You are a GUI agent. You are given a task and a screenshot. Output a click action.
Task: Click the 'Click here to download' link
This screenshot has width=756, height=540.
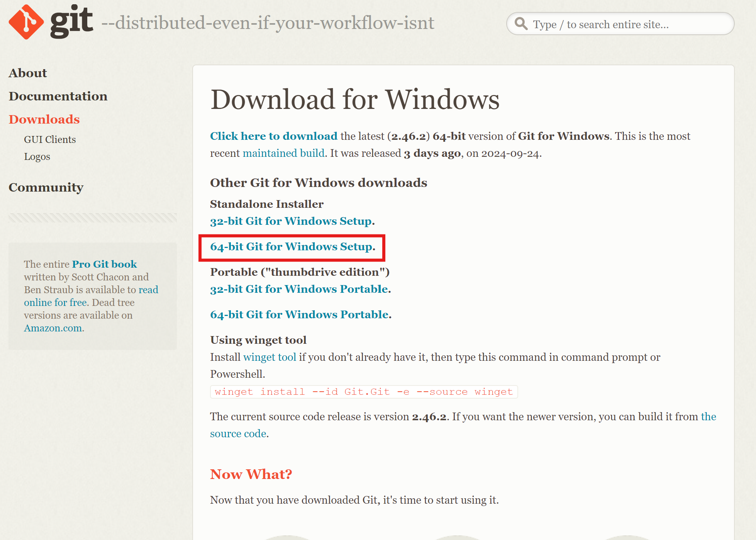(273, 136)
